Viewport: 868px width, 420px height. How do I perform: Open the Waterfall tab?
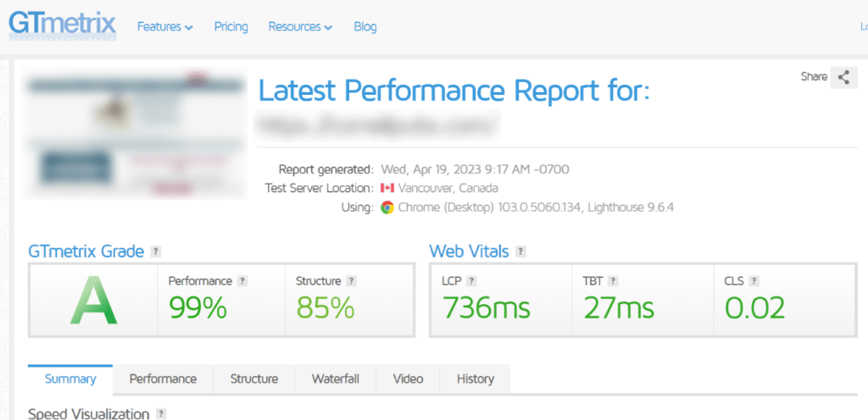[336, 379]
